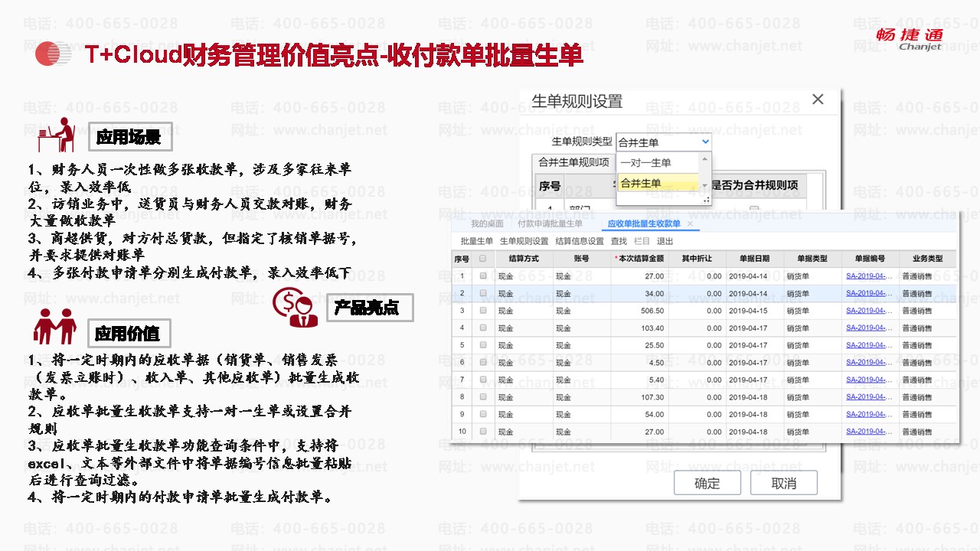The width and height of the screenshot is (980, 551).
Task: Choose 一对一生单 from the dropdown list
Action: tap(645, 162)
